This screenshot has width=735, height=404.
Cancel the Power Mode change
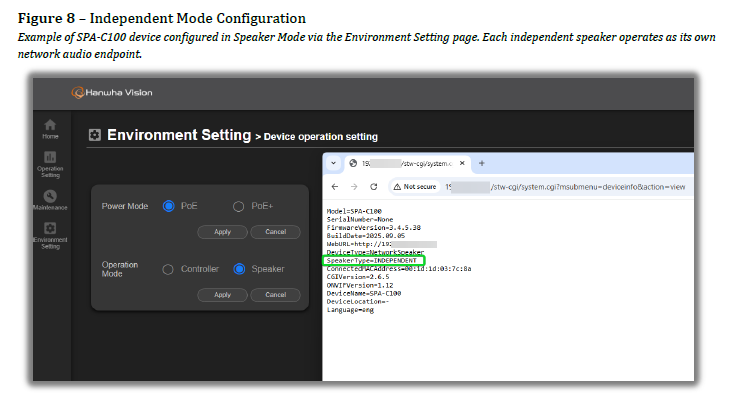pyautogui.click(x=276, y=232)
